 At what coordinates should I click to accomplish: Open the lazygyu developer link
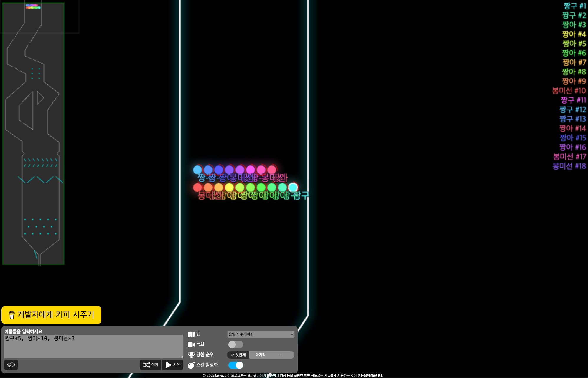(220, 375)
